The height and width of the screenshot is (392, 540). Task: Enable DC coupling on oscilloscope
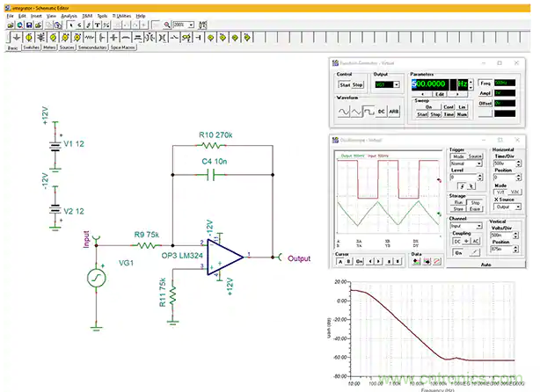point(457,240)
